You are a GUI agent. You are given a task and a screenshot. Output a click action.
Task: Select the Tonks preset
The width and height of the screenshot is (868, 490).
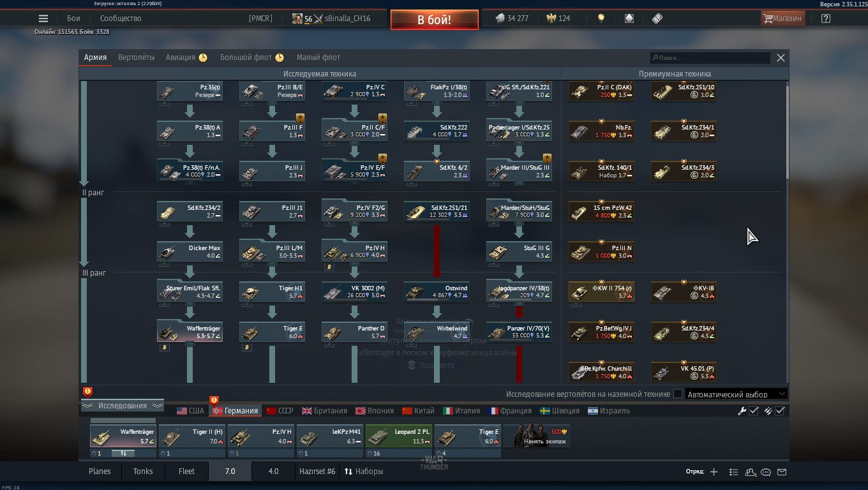(x=143, y=471)
